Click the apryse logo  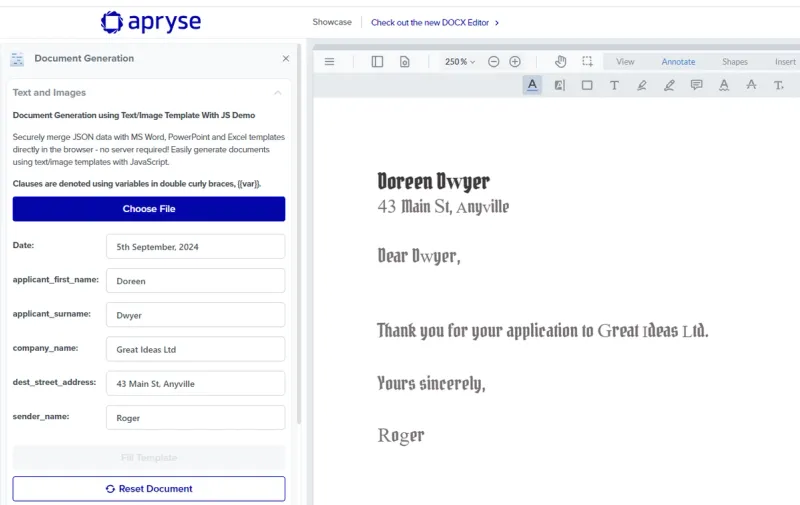coord(151,22)
